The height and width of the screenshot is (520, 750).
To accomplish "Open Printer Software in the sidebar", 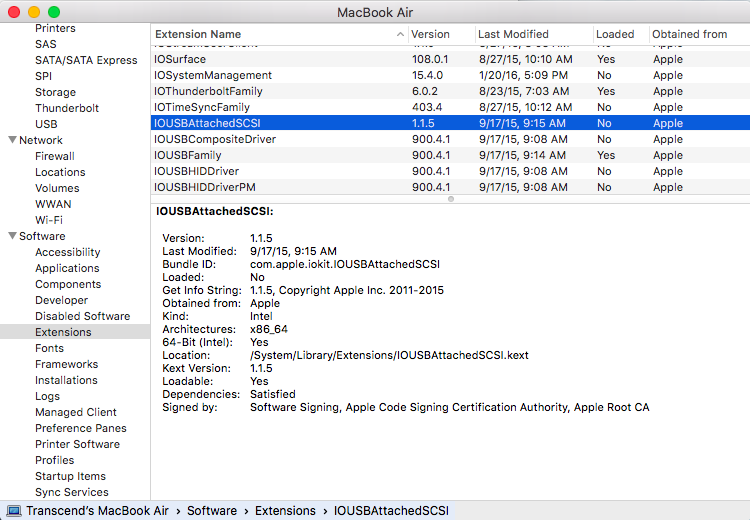I will coord(77,444).
